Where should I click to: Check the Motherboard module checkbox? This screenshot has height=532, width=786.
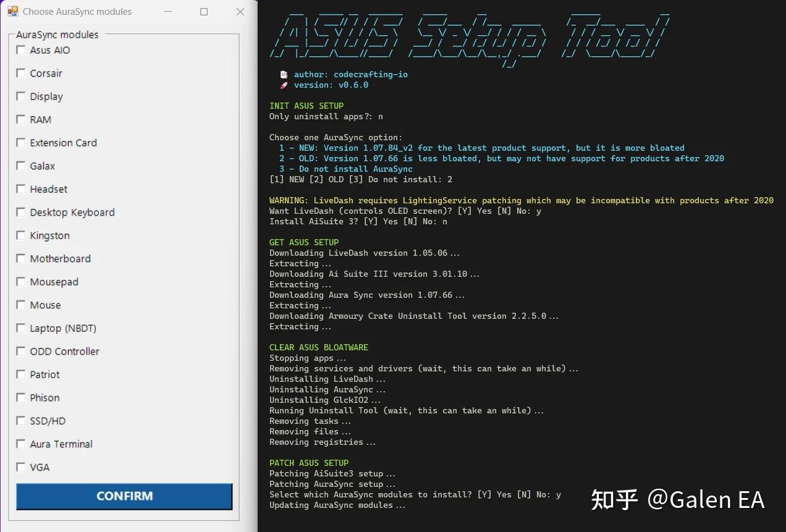point(21,258)
